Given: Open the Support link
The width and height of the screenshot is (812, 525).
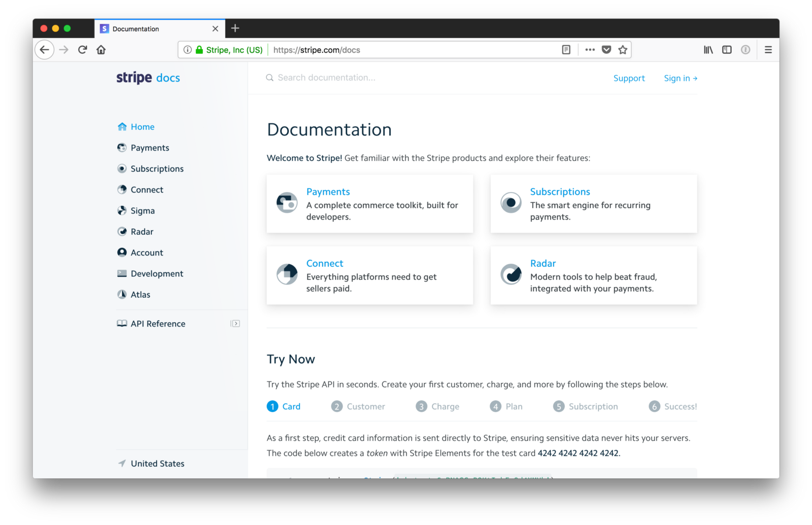Looking at the screenshot, I should [629, 78].
